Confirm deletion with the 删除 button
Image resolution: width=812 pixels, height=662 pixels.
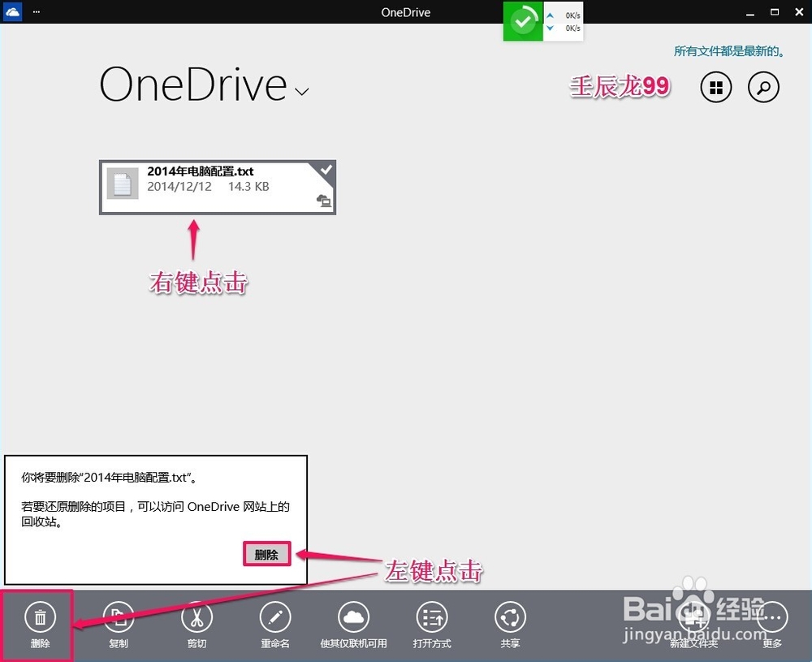click(266, 554)
